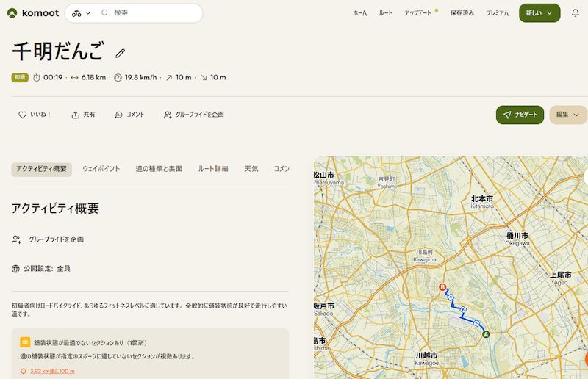588x379 pixels.
Task: Expand the 編集 dropdown
Action: [568, 115]
